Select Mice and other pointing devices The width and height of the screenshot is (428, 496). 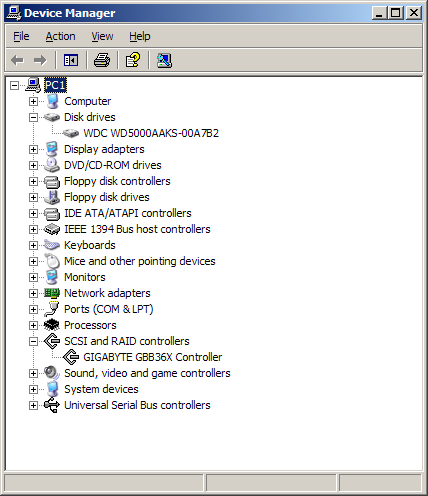pos(140,261)
